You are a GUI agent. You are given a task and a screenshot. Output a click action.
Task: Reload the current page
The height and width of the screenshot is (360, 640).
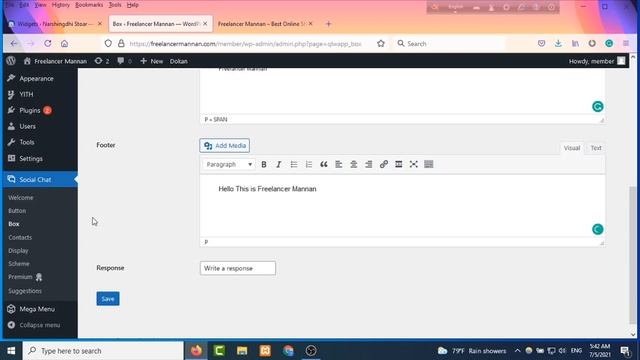[48, 43]
